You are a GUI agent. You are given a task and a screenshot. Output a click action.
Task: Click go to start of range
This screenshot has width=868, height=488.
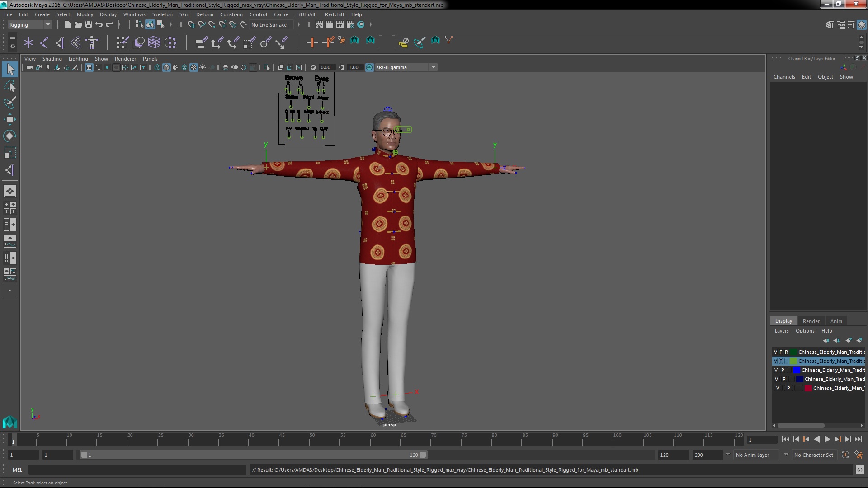click(785, 439)
